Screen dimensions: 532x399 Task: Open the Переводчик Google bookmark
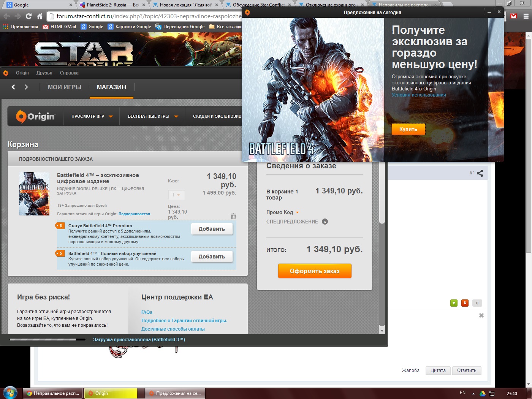pos(180,27)
